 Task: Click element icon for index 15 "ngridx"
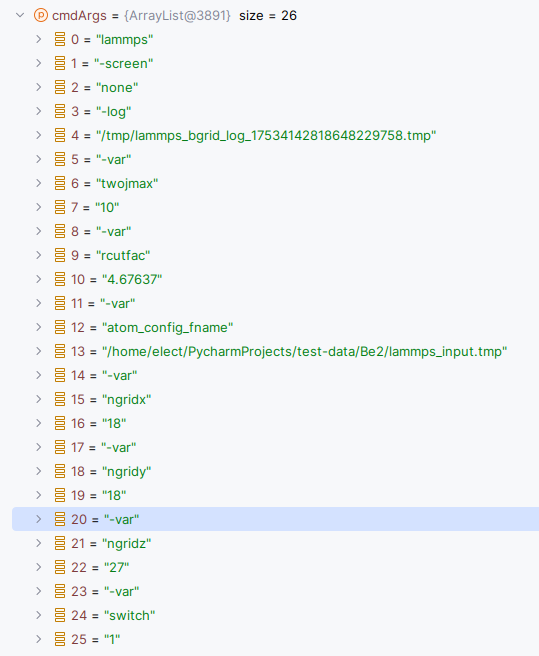[x=60, y=399]
